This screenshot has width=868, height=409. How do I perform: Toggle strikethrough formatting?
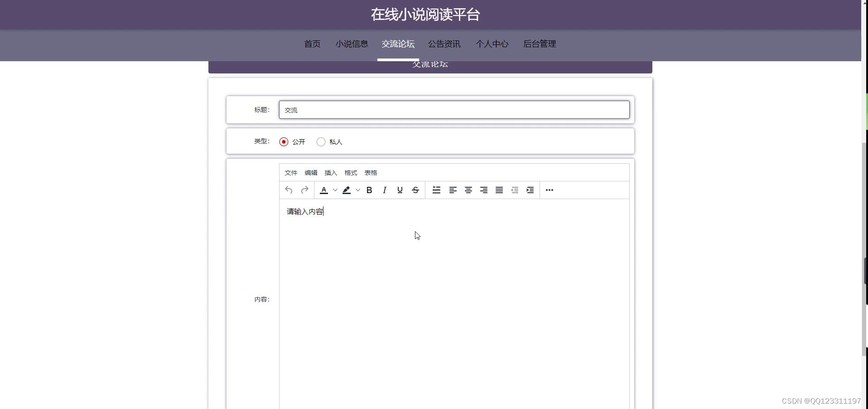pyautogui.click(x=415, y=190)
